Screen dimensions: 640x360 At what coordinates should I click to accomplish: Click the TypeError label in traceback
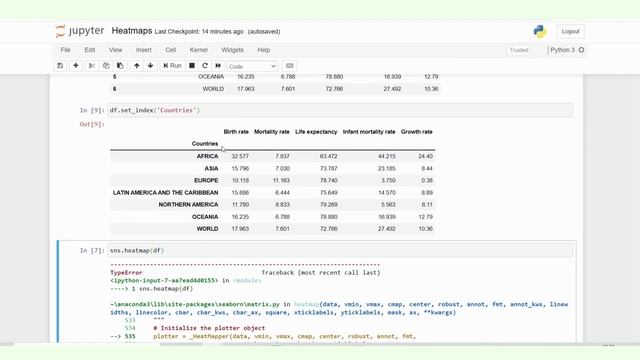[126, 273]
